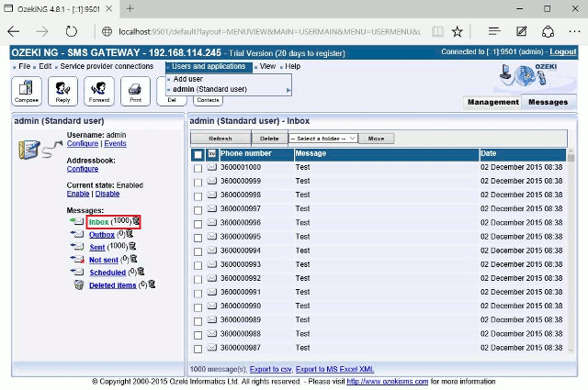The image size is (588, 390).
Task: Empty Scheduled folder trash icon
Action: 141,272
